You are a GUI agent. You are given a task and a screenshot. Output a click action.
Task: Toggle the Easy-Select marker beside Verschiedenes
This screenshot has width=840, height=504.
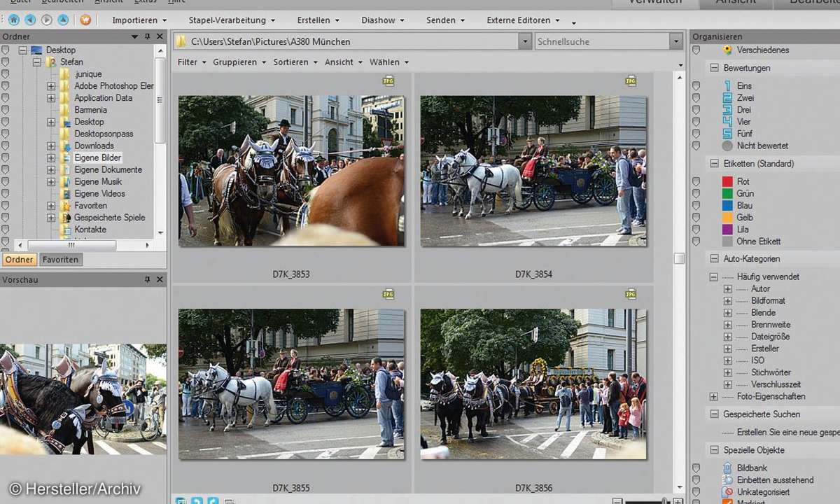coord(696,50)
